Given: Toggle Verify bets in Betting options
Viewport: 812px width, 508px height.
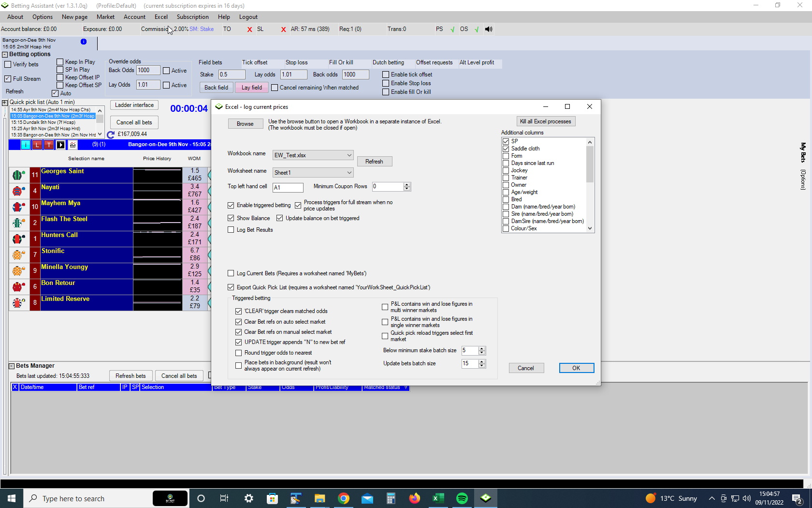Looking at the screenshot, I should click(8, 64).
